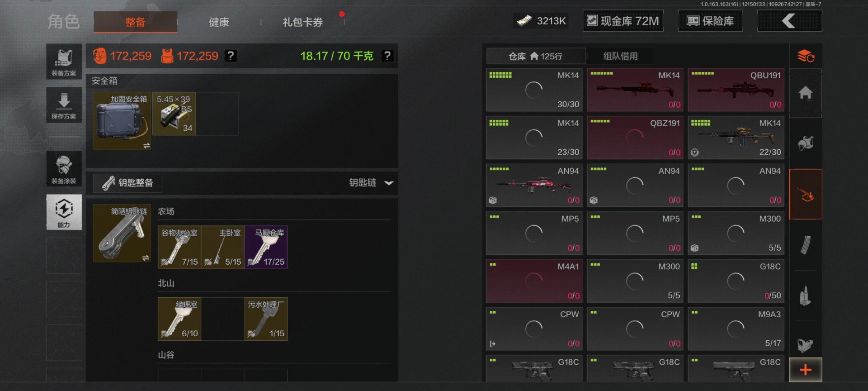Toggle the swap arrows on 加固安全箱
This screenshot has height=391, width=868.
coord(146,146)
